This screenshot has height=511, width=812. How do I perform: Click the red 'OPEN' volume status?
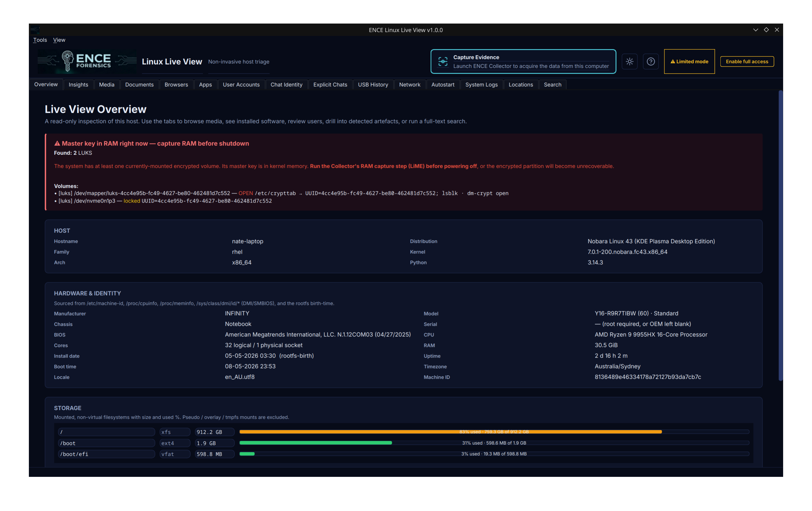[245, 193]
